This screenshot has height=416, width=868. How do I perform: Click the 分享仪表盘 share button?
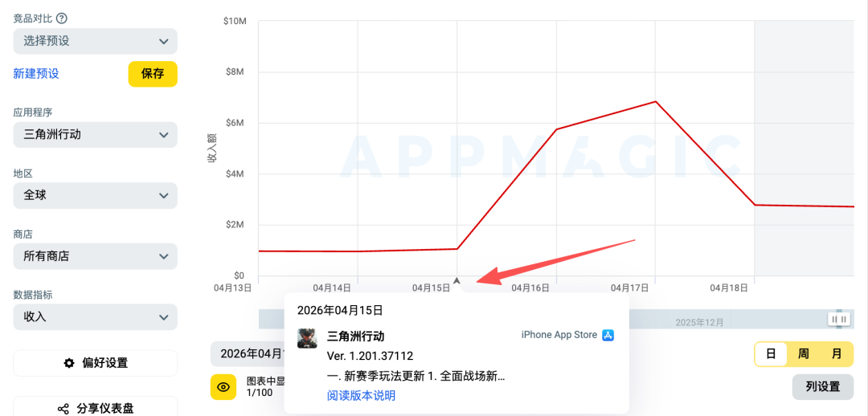[x=95, y=408]
